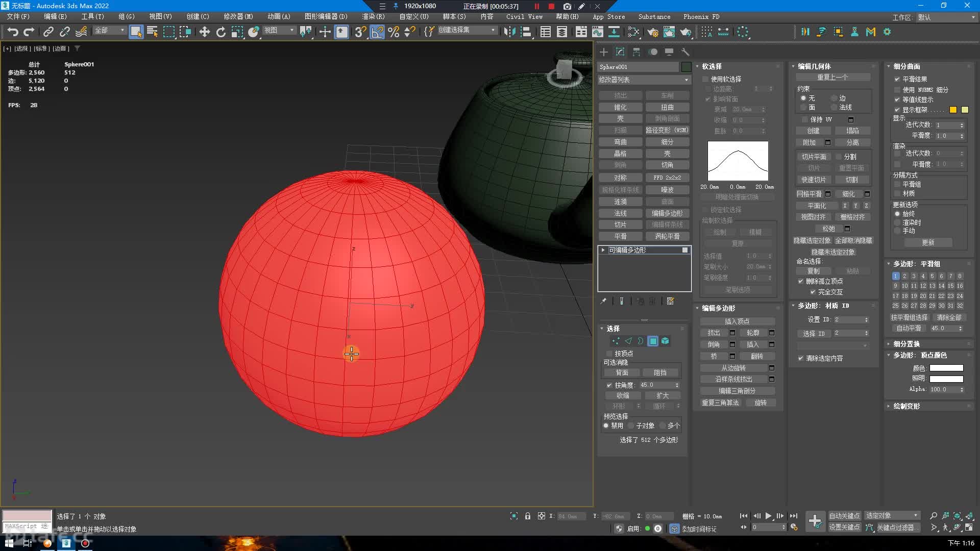Click the Sphere001 object color swatch
Screen dimensions: 980x551
click(686, 67)
